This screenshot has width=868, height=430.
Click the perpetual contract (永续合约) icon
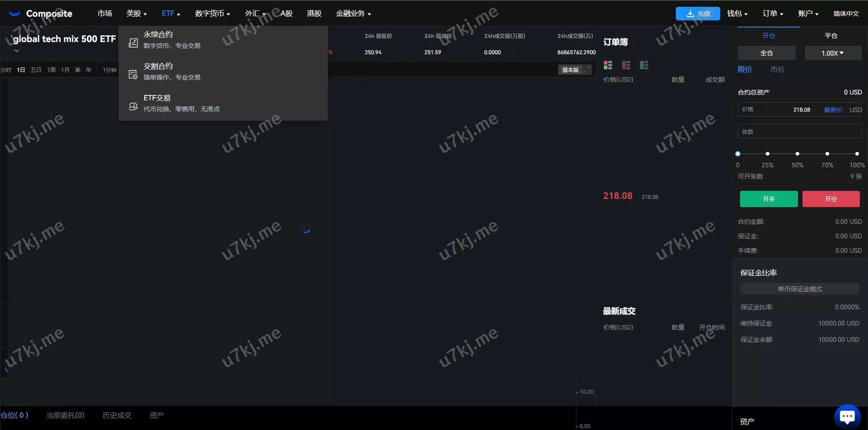click(x=133, y=43)
